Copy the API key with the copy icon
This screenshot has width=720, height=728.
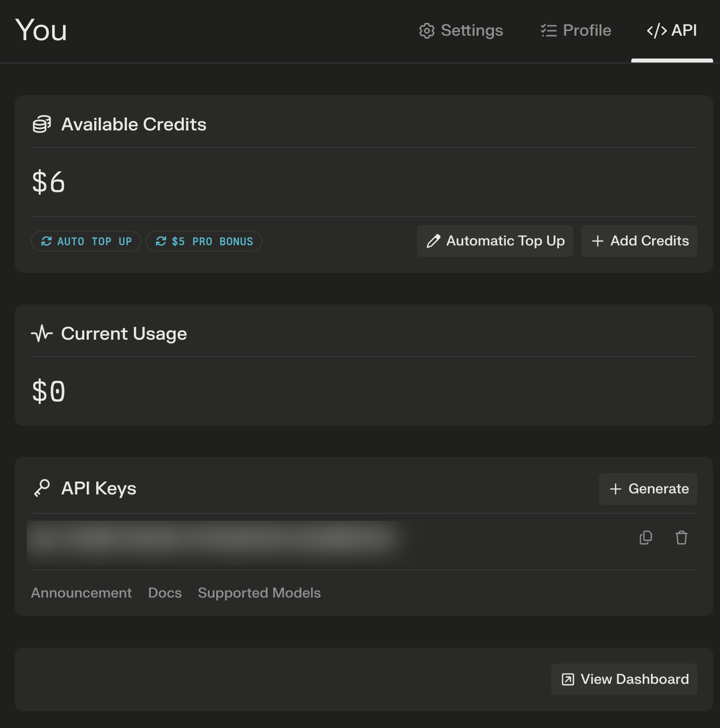click(x=646, y=538)
